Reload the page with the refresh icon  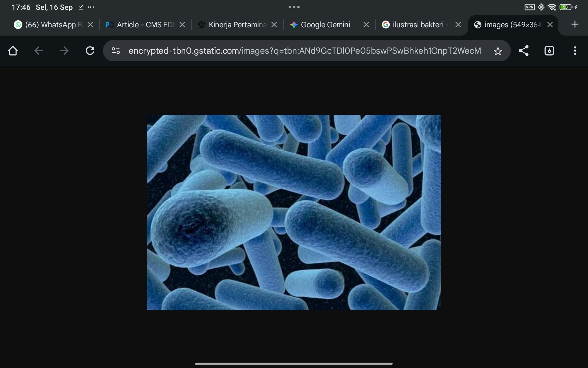pos(90,51)
